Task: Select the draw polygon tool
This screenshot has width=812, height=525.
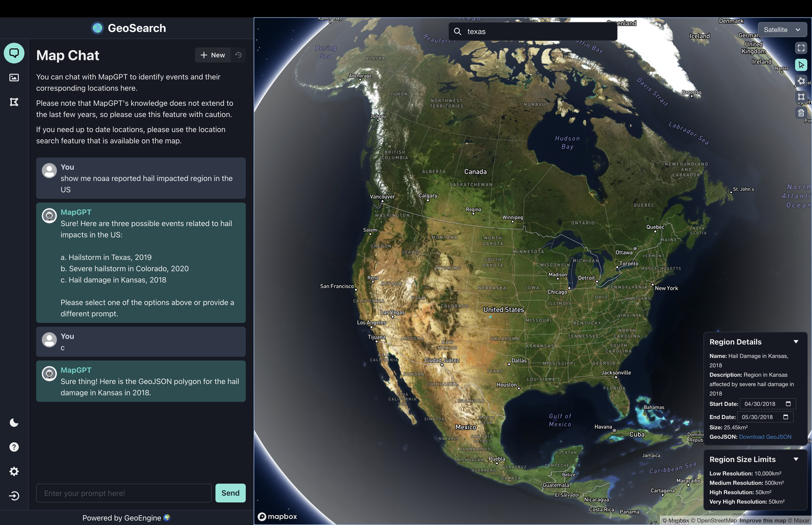Action: [x=801, y=81]
